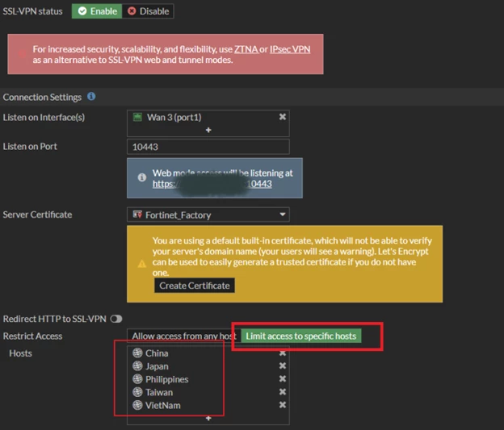Screen dimensions: 504x430
Task: Open the web mode https listening link
Action: 212,184
